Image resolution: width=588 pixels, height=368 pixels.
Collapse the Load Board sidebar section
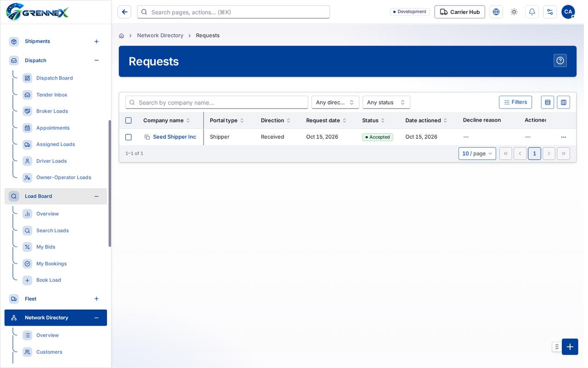96,196
